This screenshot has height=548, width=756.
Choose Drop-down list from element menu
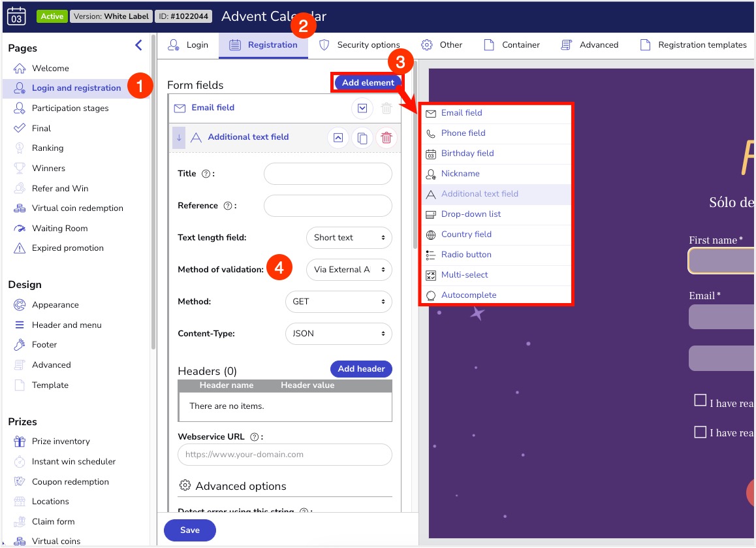click(496, 215)
